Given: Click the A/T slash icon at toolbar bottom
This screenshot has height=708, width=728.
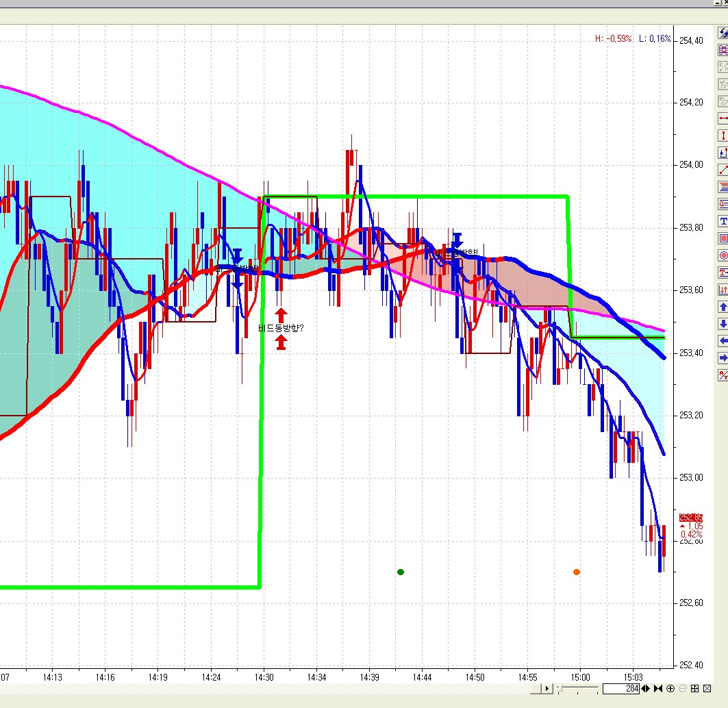Looking at the screenshot, I should [x=723, y=375].
